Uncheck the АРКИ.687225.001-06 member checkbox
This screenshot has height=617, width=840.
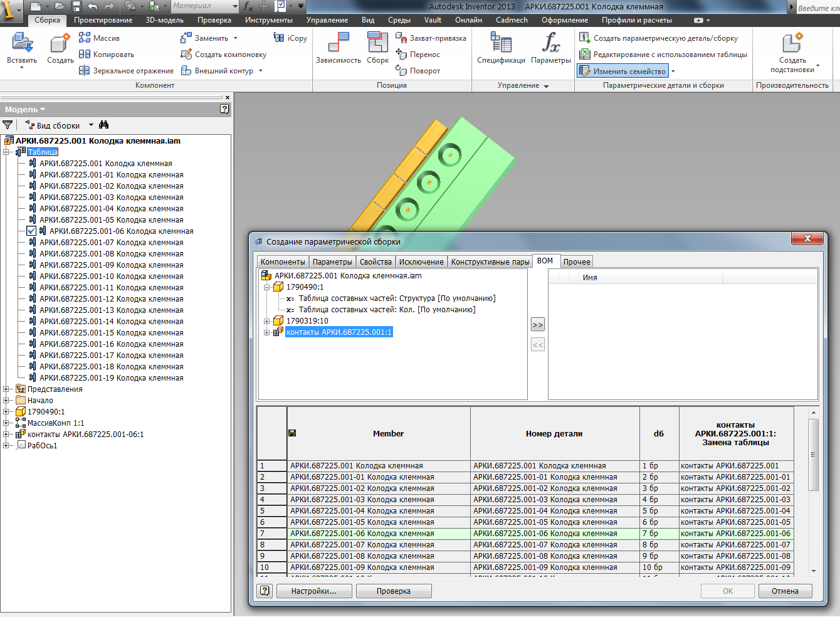31,231
